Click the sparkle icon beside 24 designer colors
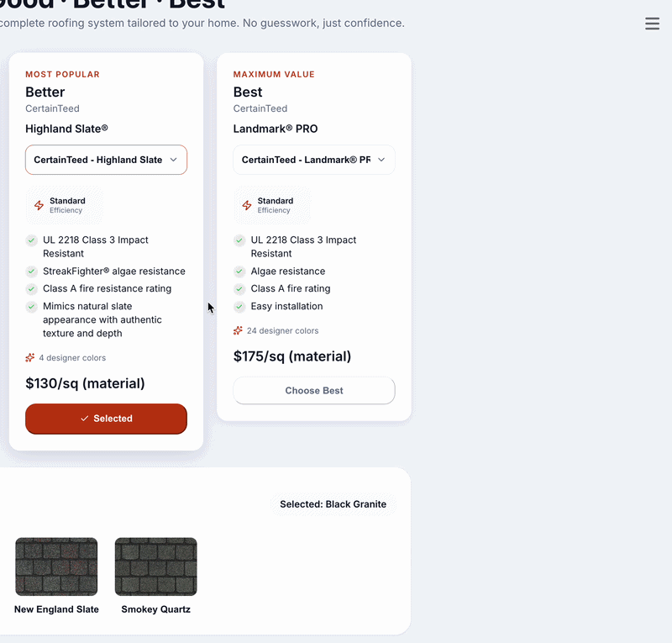The image size is (672, 643). point(238,330)
